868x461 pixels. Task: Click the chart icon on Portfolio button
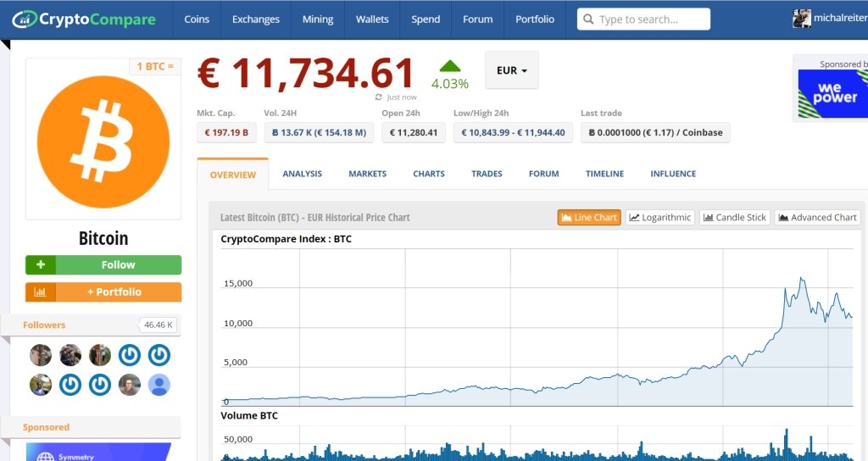41,292
